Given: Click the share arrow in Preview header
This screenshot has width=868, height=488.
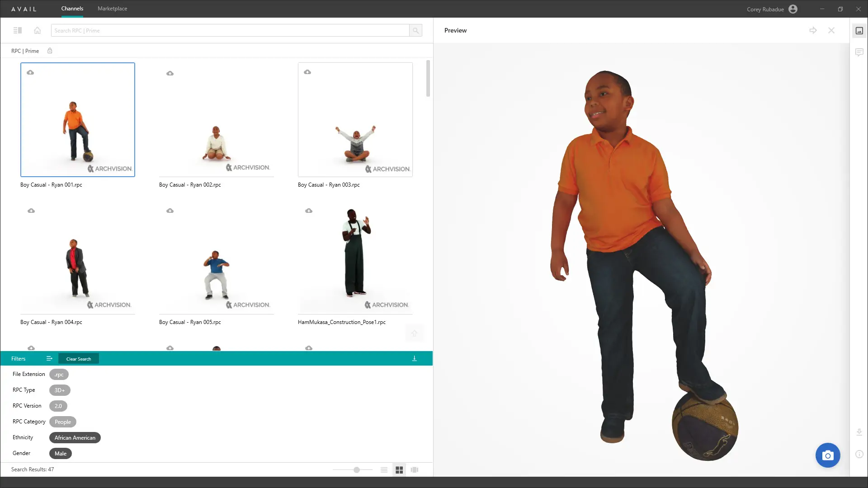Looking at the screenshot, I should click(813, 30).
